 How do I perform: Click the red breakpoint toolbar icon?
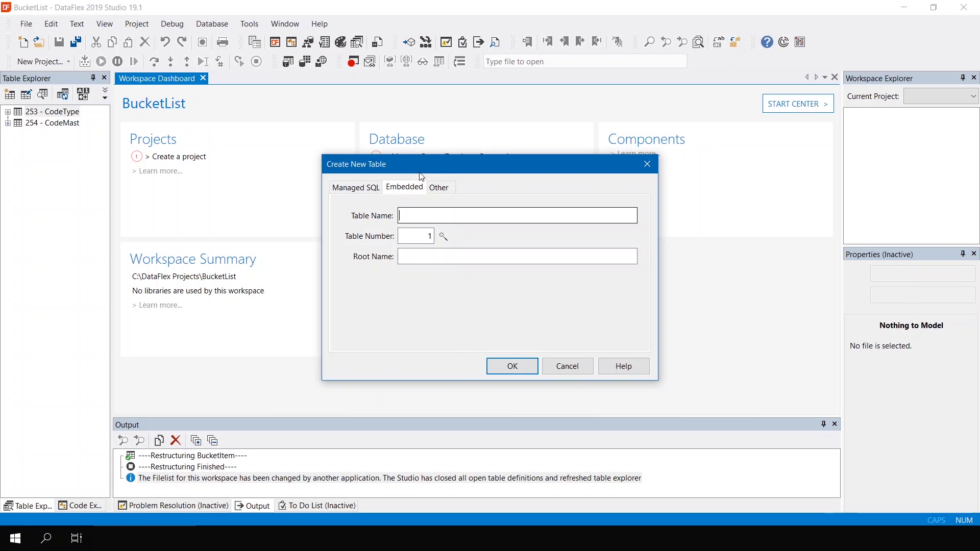[353, 62]
